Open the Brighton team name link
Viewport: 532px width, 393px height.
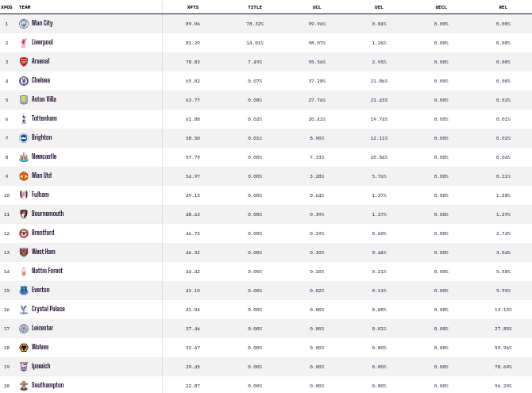click(42, 137)
